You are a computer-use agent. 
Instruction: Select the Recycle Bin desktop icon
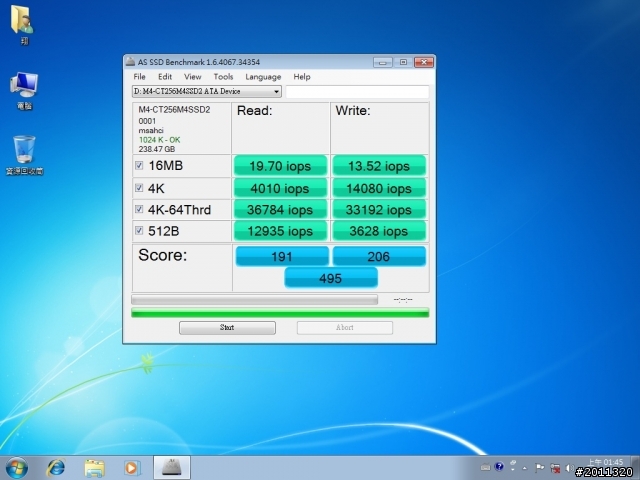click(24, 155)
